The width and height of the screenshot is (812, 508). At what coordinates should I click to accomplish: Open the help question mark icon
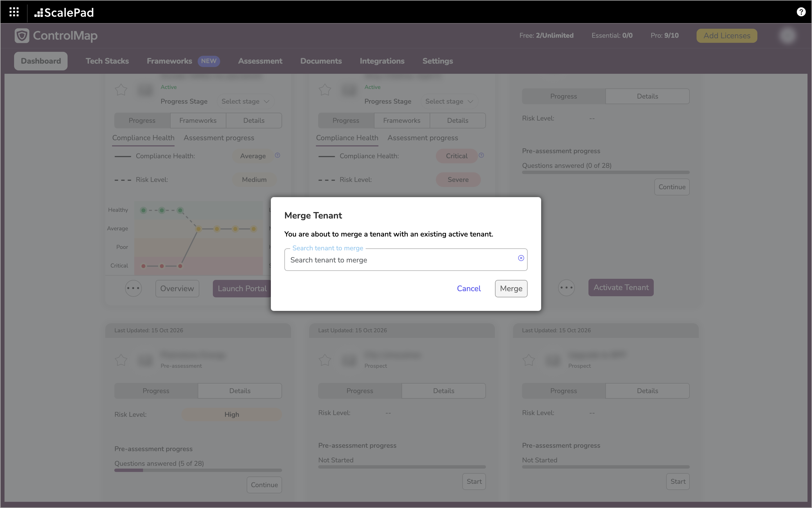801,12
